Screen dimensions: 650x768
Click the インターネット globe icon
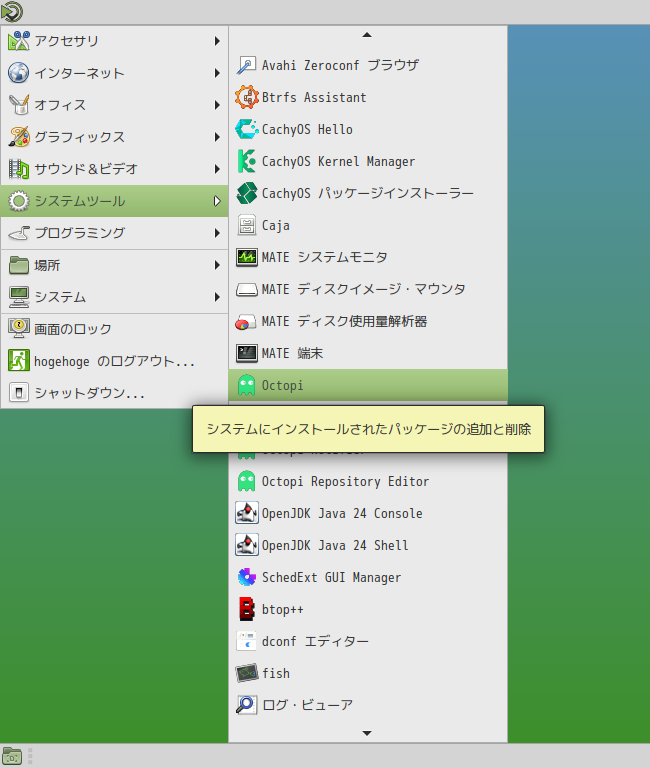click(x=19, y=73)
